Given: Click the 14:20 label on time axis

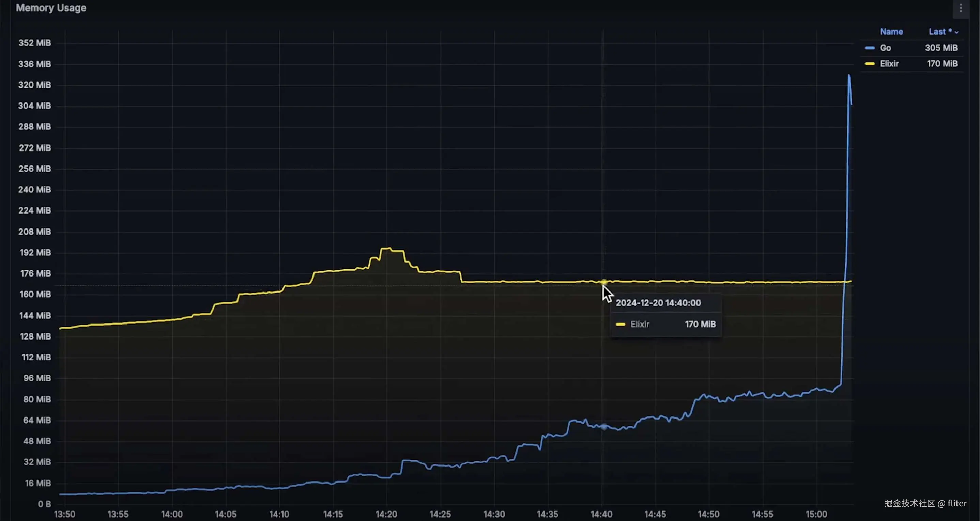Looking at the screenshot, I should 386,514.
